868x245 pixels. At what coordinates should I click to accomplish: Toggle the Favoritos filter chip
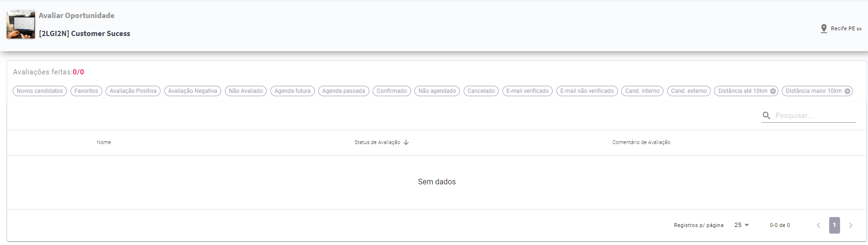tap(86, 91)
